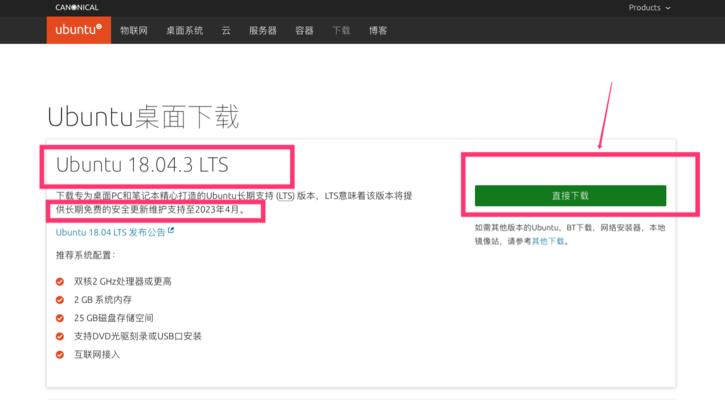Select the 下载 navigation item
The image size is (725, 400).
tap(341, 31)
